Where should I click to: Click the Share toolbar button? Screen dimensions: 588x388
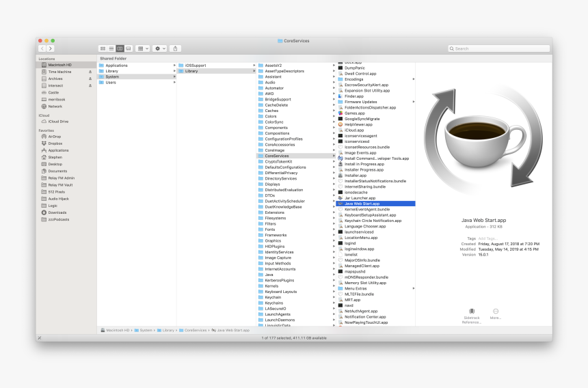176,48
